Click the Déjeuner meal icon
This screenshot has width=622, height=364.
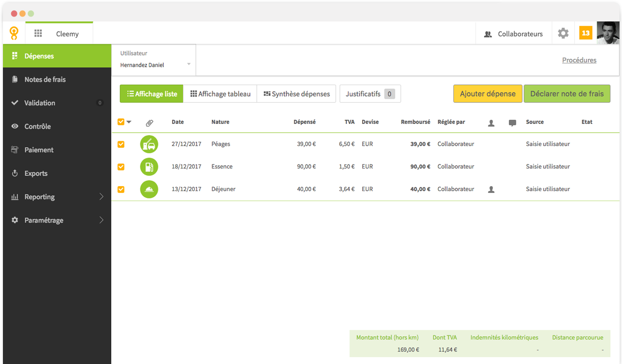(149, 189)
